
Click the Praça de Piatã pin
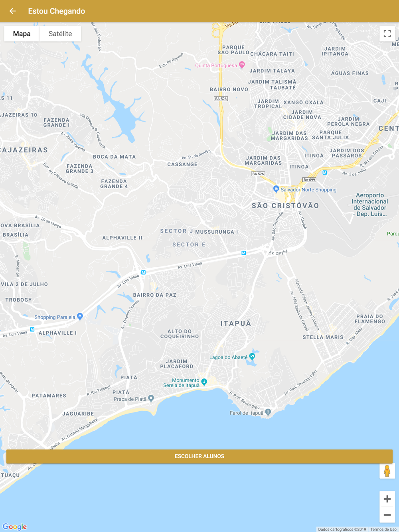151,398
